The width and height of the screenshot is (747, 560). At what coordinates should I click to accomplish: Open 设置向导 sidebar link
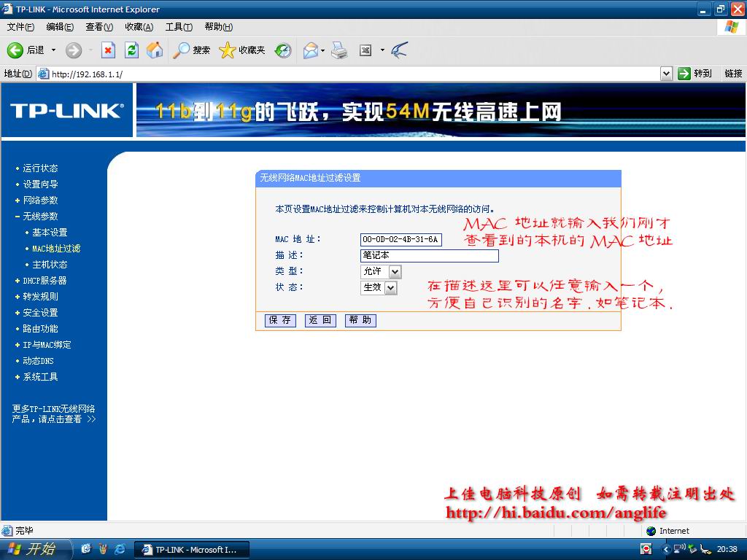coord(40,184)
